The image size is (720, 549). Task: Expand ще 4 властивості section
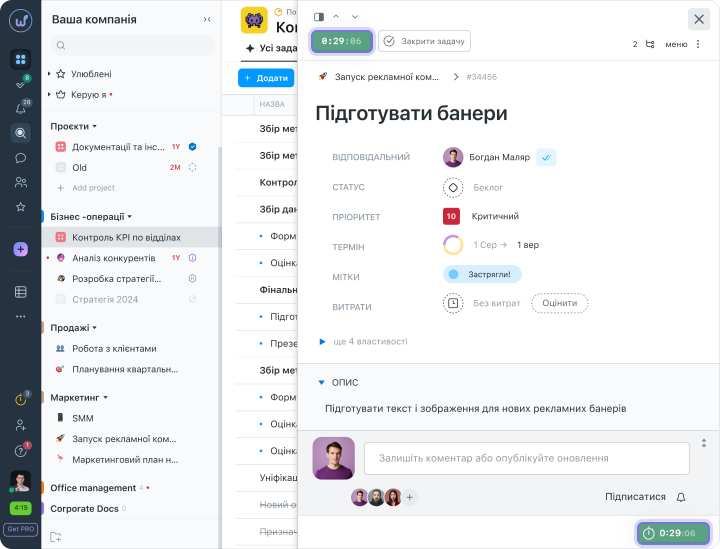click(362, 341)
